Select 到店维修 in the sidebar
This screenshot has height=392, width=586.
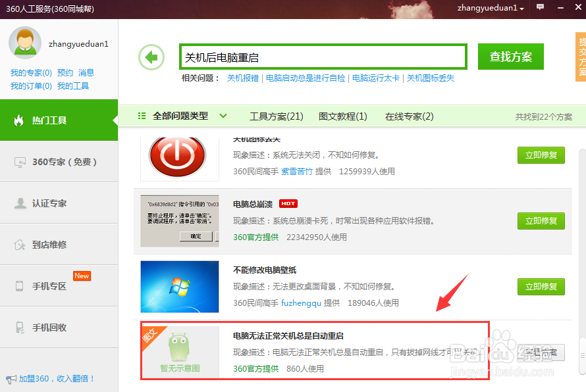coord(59,245)
